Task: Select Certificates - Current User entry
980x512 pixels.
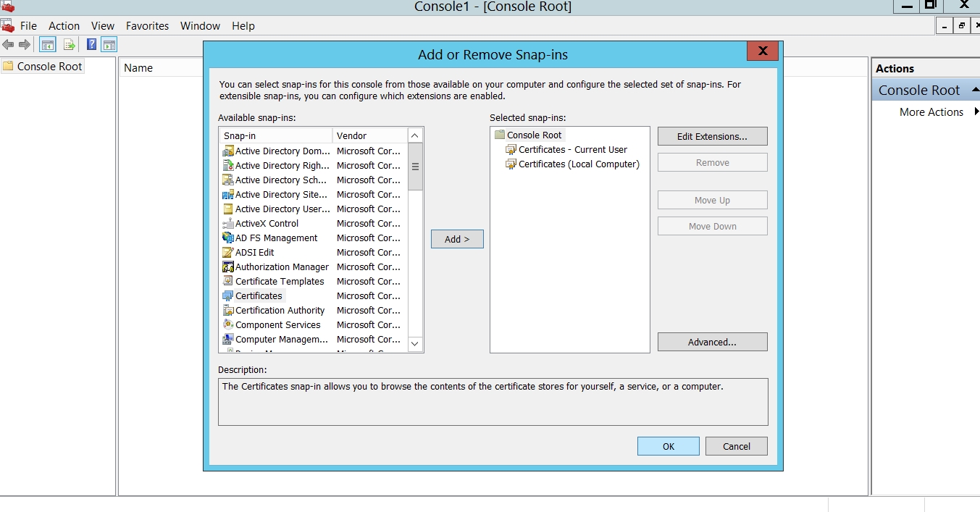Action: coord(572,150)
